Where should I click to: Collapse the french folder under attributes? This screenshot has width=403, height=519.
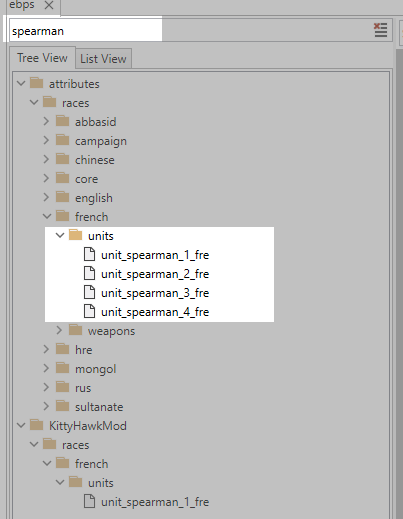coord(47,216)
